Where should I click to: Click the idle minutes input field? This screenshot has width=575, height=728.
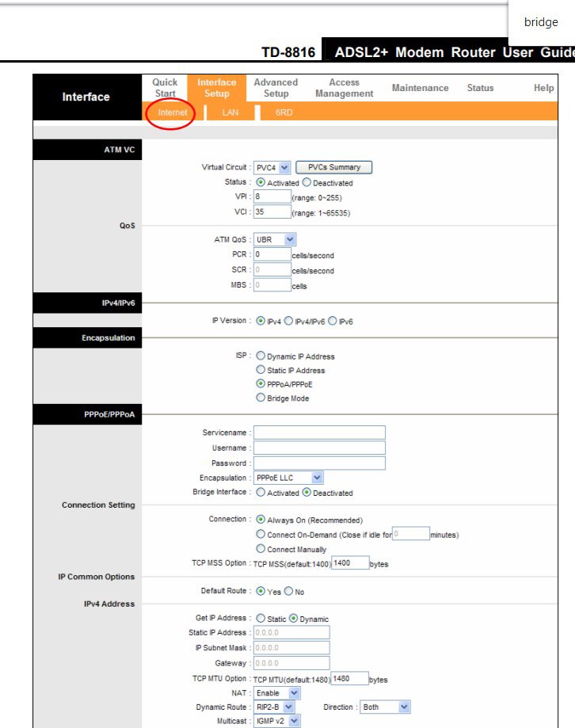click(411, 533)
